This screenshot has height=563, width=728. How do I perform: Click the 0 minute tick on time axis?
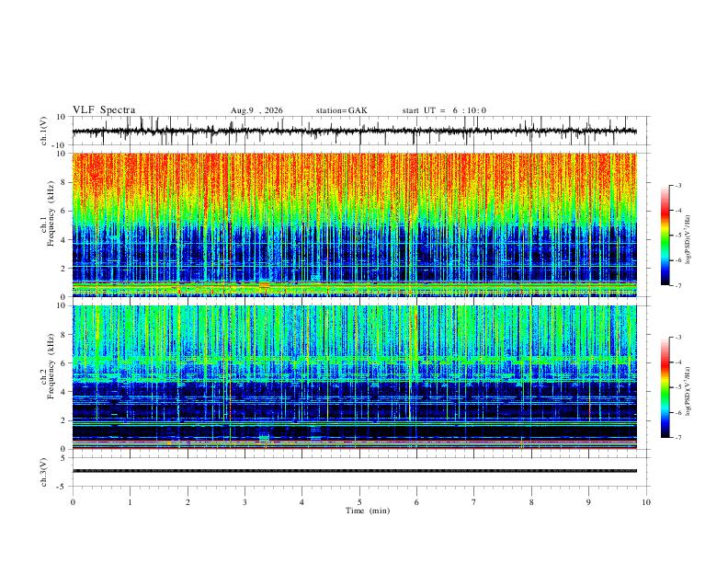click(73, 502)
